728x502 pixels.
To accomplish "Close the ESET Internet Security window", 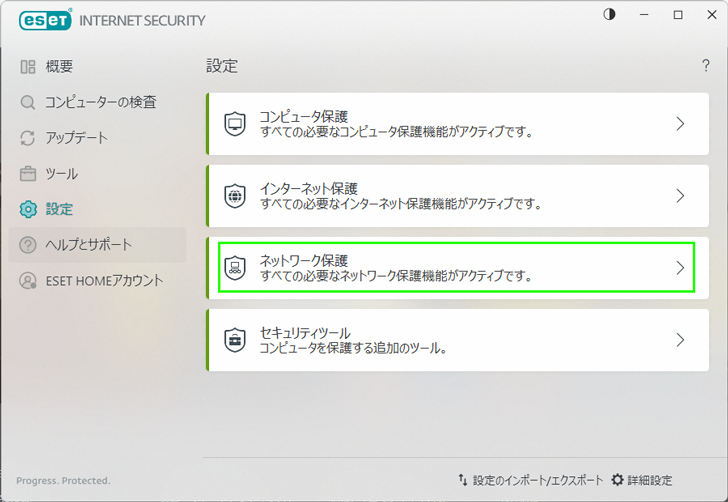I will 712,15.
